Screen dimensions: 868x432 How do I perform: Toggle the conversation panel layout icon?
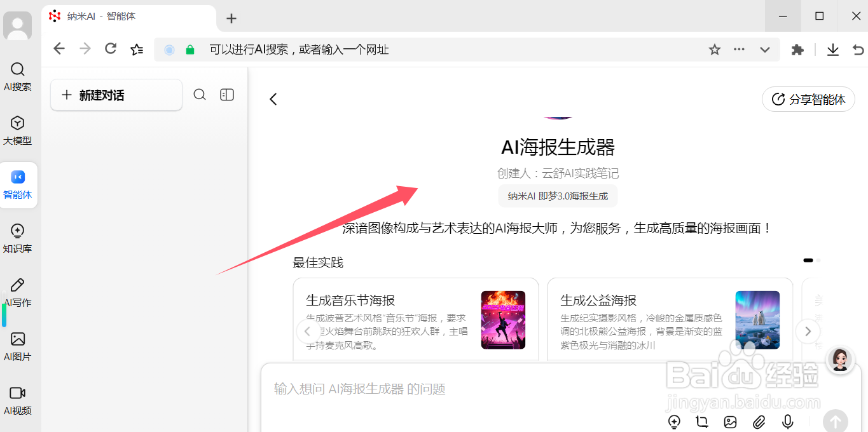226,94
